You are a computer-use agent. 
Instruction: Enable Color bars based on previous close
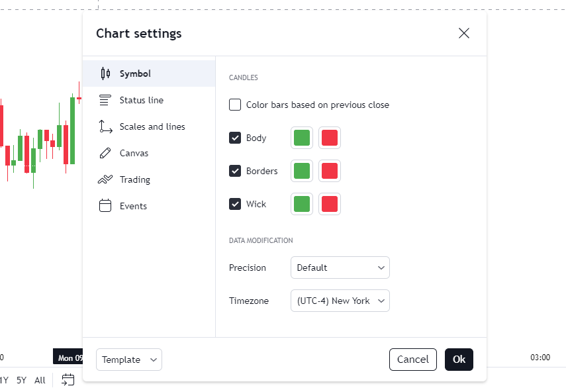[x=235, y=105]
